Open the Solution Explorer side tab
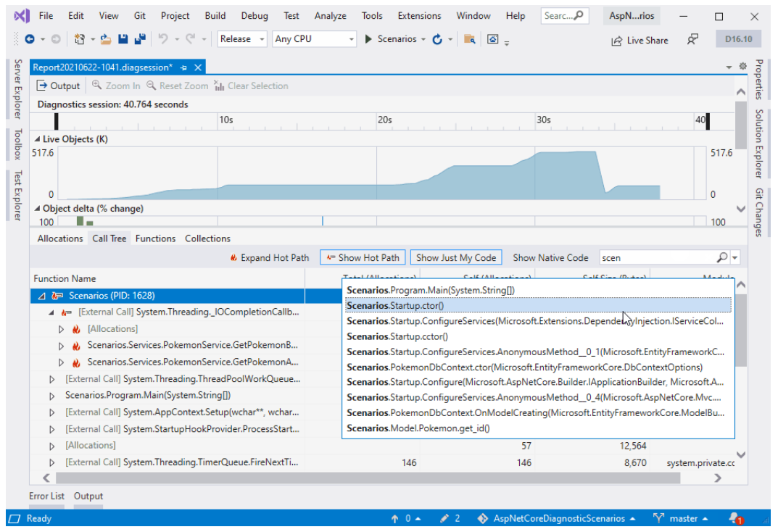778x532 pixels. click(x=758, y=144)
